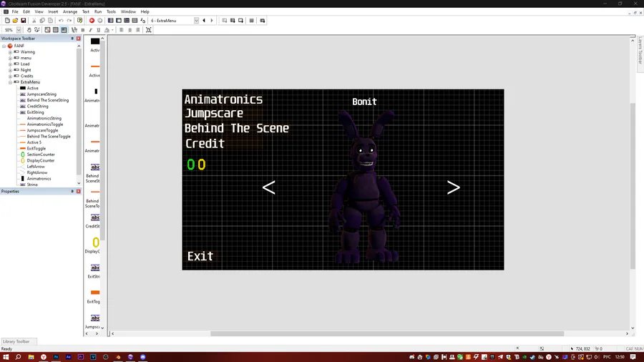Save the project with the floppy icon
The width and height of the screenshot is (644, 362).
[24, 21]
